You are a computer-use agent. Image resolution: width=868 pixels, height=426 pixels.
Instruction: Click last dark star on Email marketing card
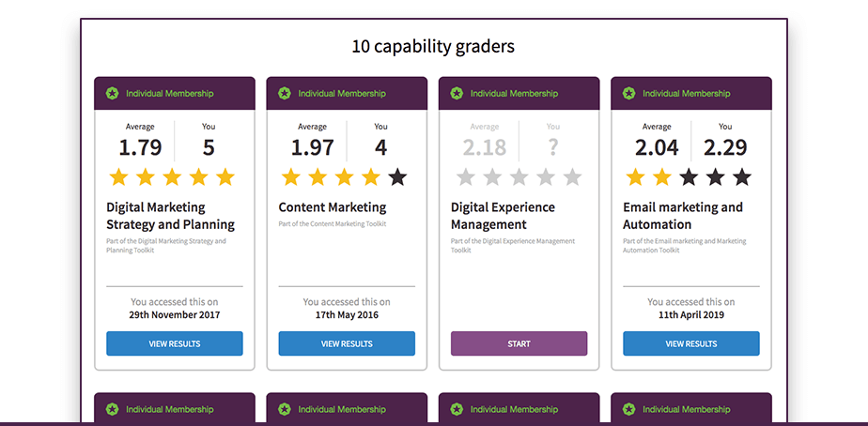tap(742, 176)
